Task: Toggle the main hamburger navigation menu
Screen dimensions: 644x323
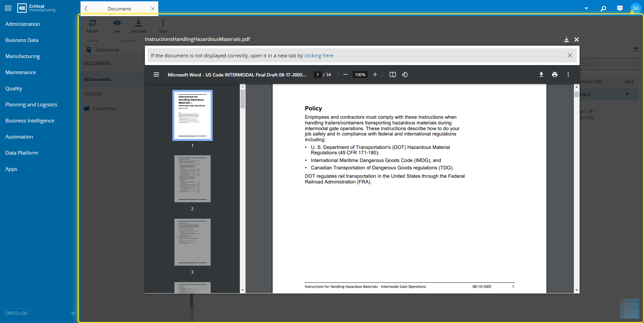Action: point(8,8)
